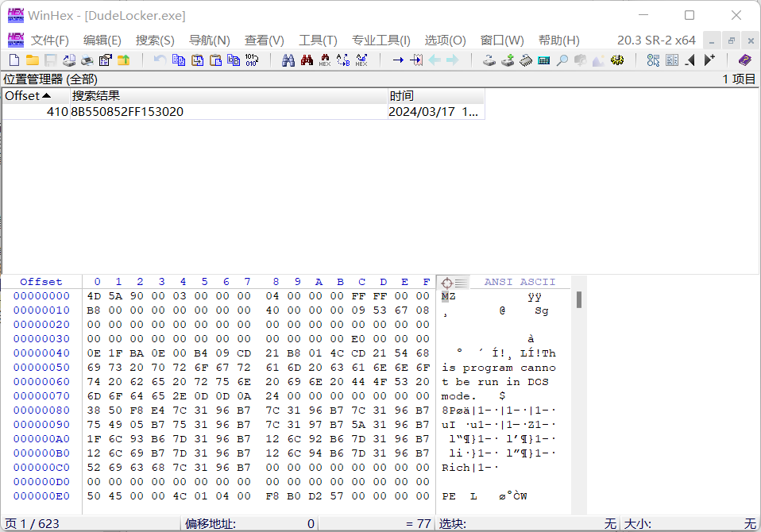Open Find Text blue binoculars icon
Viewport: 761px width, 532px height.
click(x=288, y=60)
